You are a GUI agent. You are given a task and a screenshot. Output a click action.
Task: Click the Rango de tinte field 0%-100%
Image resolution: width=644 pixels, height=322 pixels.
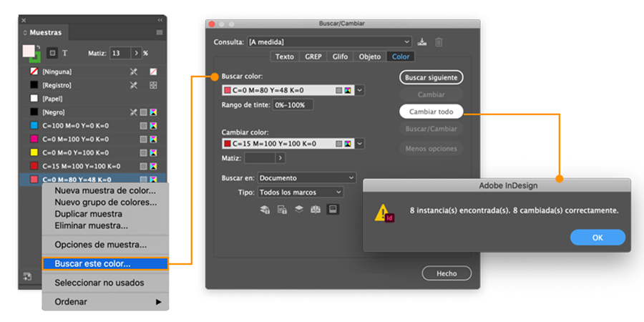click(293, 104)
